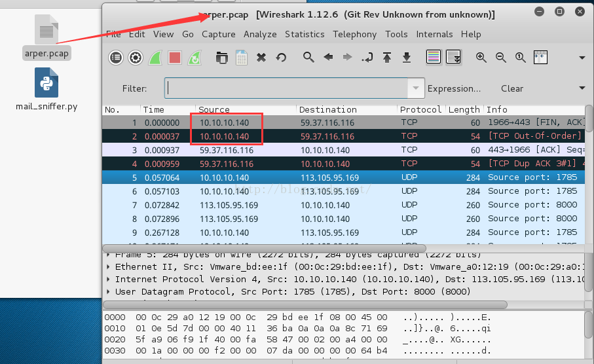Open the Capture menu
594x364 pixels.
(x=219, y=35)
